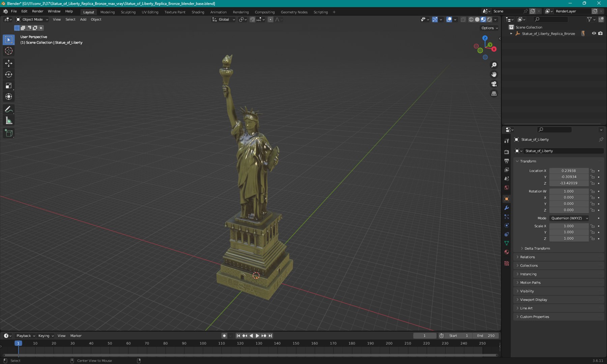
Task: Open the timeline Playback menu
Action: click(x=25, y=336)
